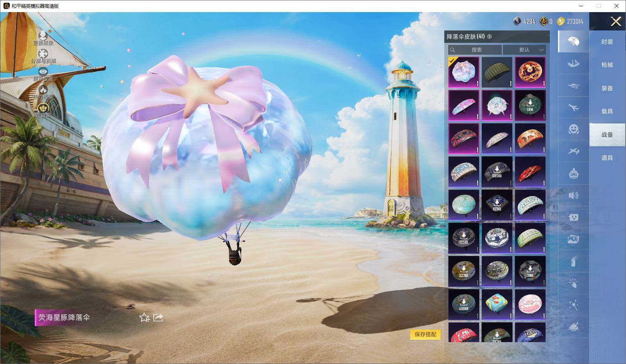This screenshot has height=364, width=626.
Task: Download the 827KB parachute skin
Action: (x=497, y=205)
